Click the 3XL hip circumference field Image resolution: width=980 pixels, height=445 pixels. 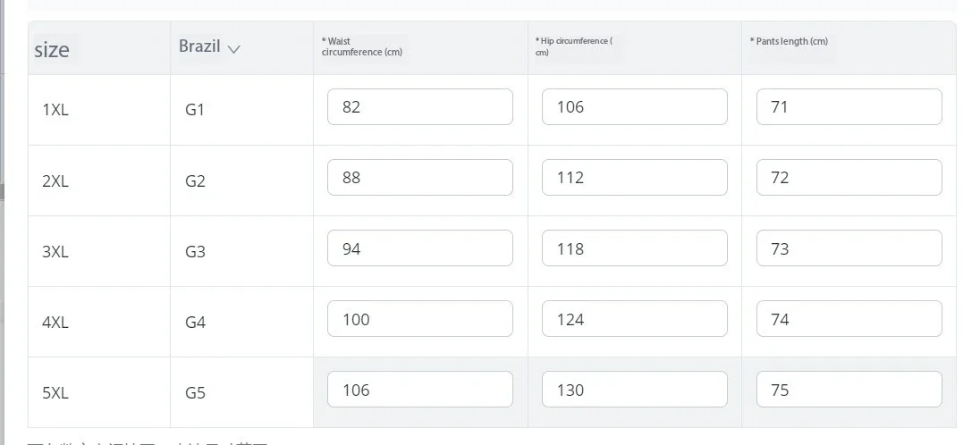[x=634, y=248]
